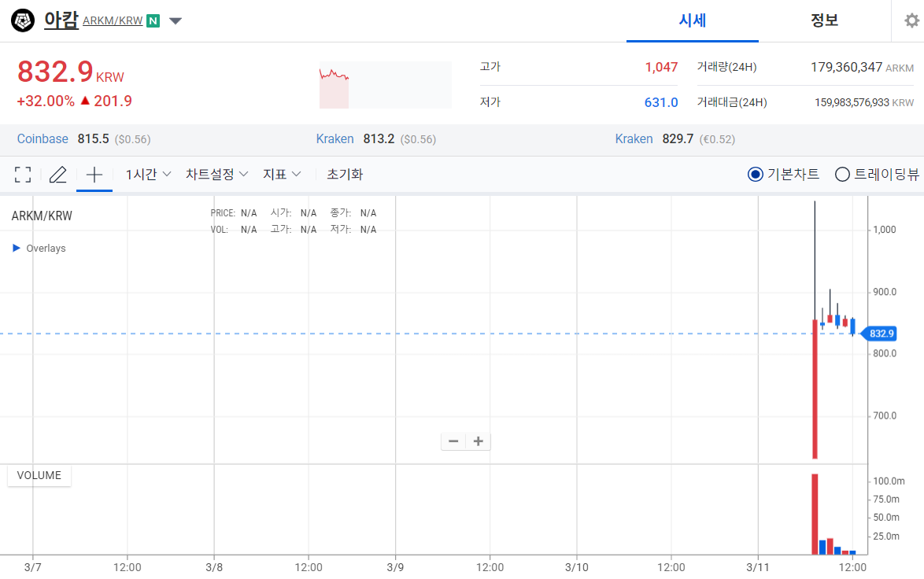Zoom in with the chart plus button

pos(479,441)
